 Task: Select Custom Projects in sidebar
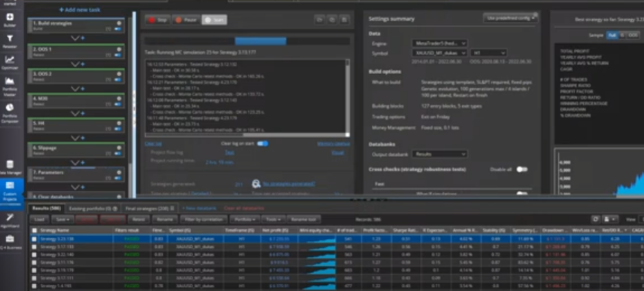pyautogui.click(x=10, y=187)
